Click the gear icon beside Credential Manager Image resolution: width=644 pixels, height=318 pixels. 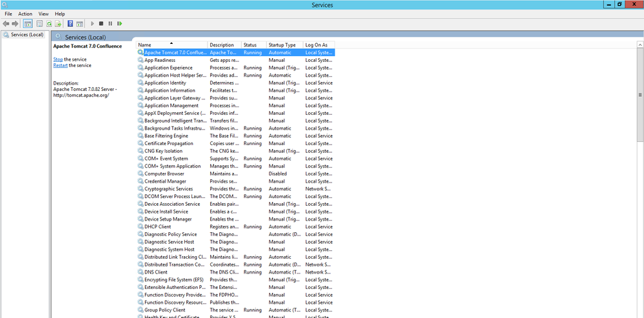coord(141,181)
